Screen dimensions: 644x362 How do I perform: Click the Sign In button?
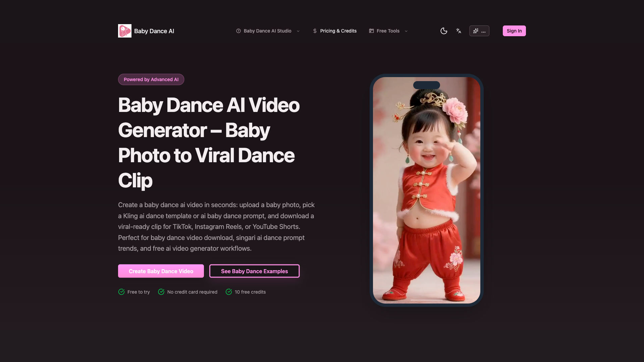(514, 31)
